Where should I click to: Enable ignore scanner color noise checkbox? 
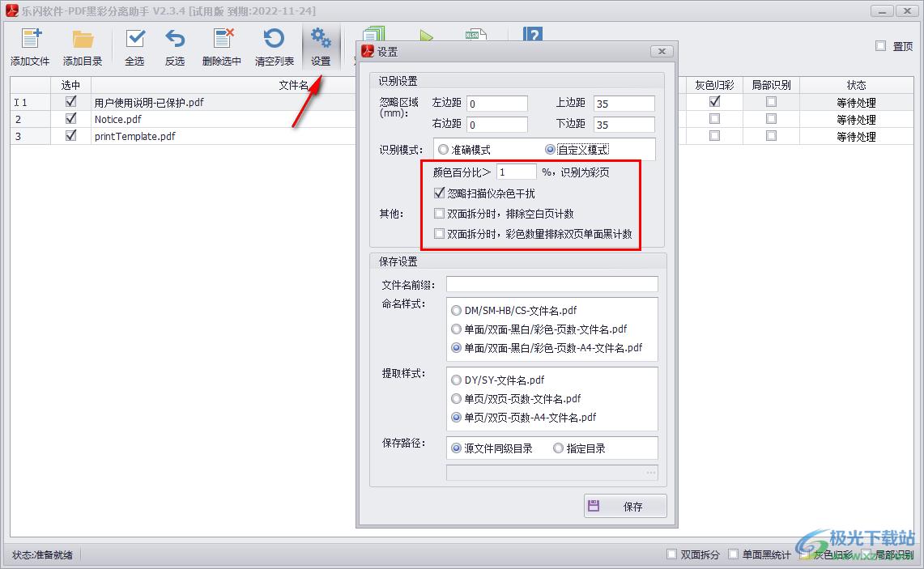440,193
